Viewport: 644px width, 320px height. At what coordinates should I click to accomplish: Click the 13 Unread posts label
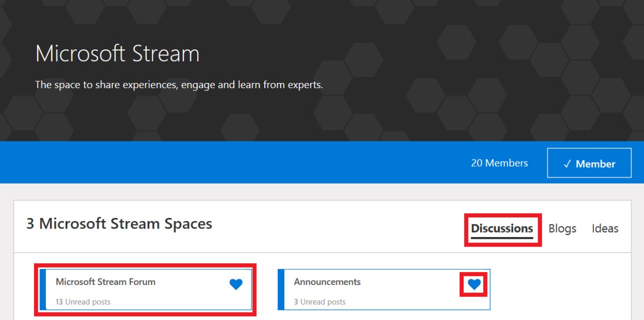[x=83, y=302]
